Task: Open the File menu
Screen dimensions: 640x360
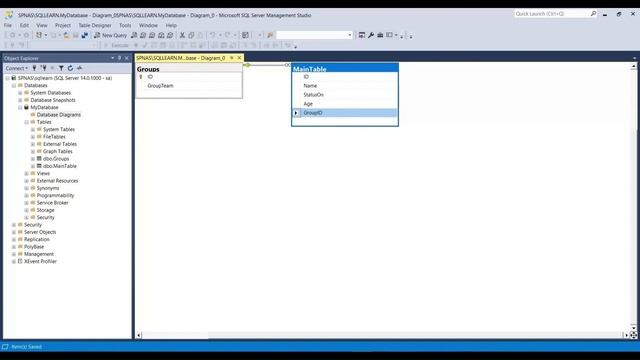Action: (x=8, y=25)
